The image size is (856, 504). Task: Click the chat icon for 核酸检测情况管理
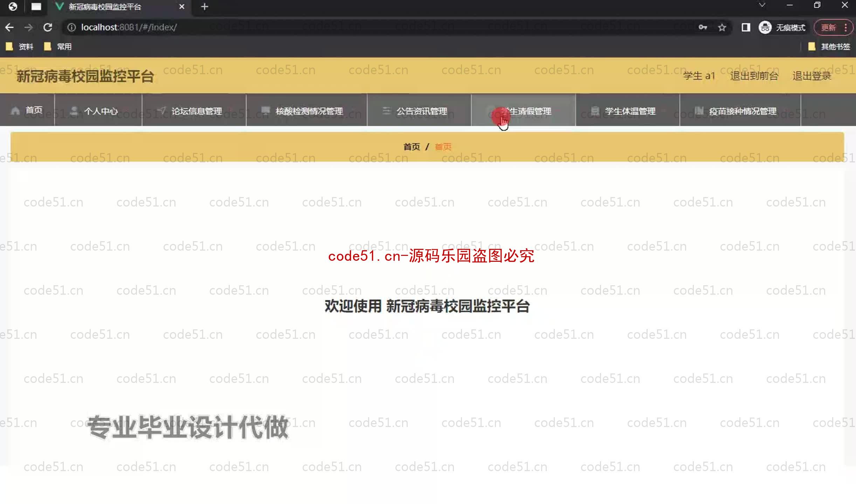[x=266, y=111]
